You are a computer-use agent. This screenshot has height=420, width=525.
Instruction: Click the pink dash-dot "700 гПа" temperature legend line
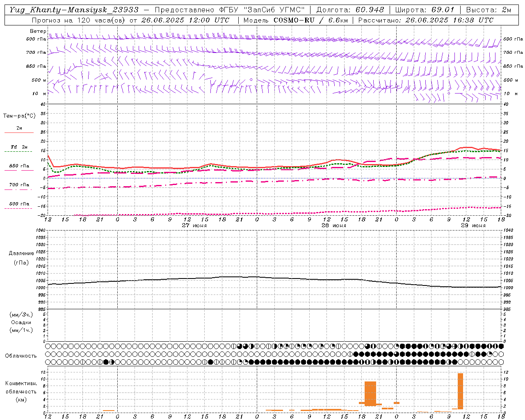click(x=19, y=190)
